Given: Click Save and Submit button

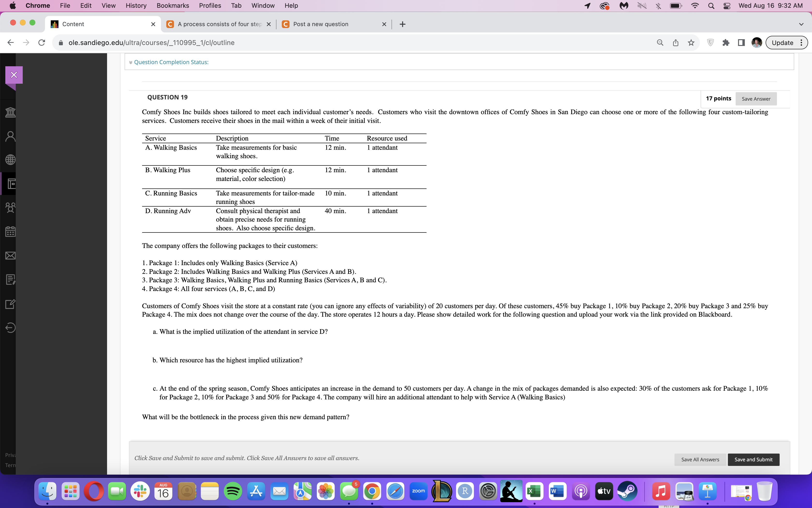Looking at the screenshot, I should pyautogui.click(x=753, y=459).
